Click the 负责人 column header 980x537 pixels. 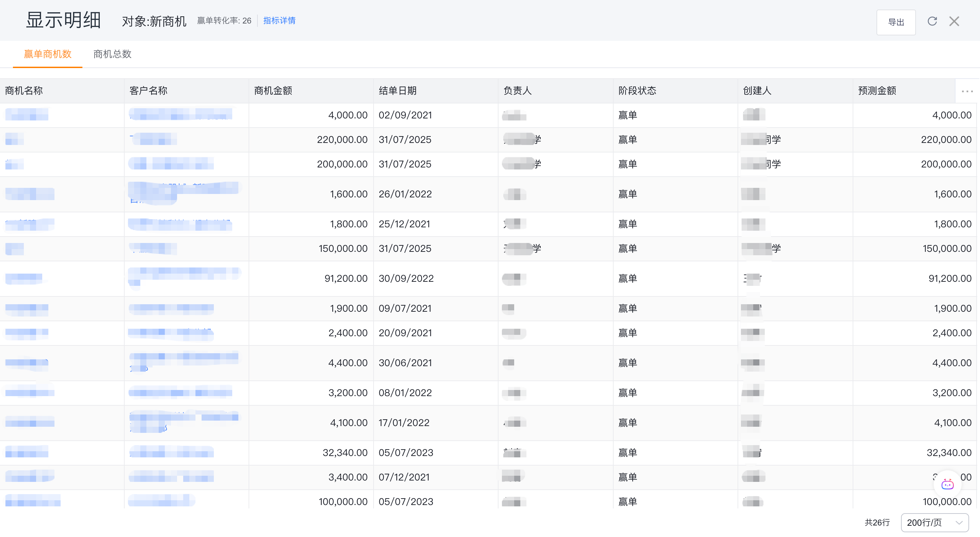(x=517, y=91)
